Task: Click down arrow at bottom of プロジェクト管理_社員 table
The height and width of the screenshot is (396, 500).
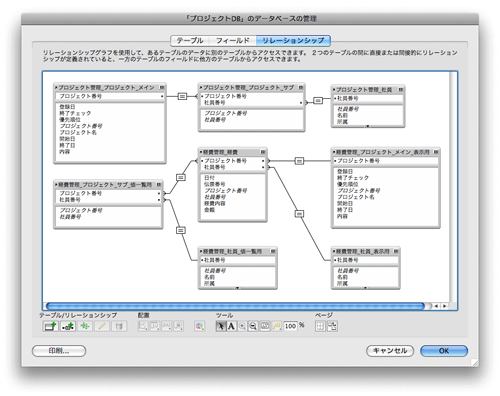Action: pyautogui.click(x=368, y=126)
